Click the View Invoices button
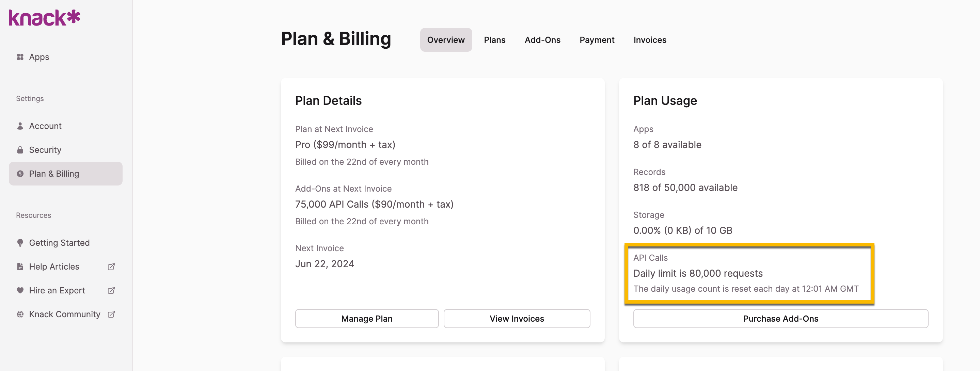Viewport: 980px width, 371px height. 516,319
